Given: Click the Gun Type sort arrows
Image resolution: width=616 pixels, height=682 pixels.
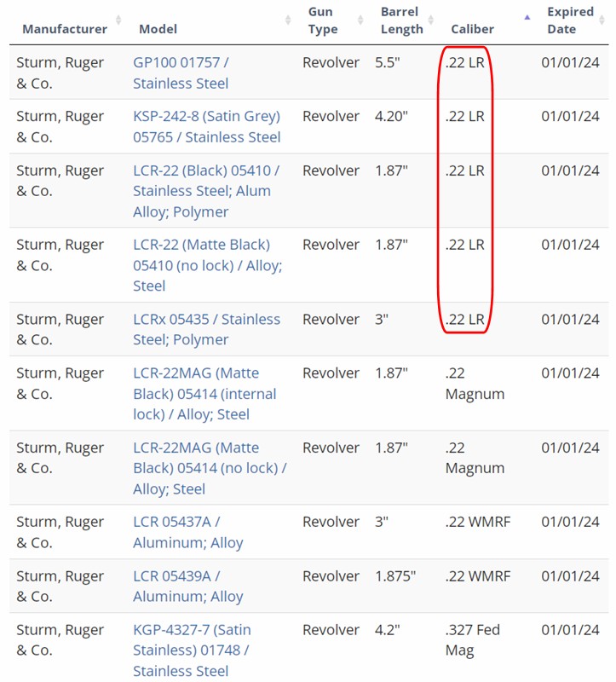Looking at the screenshot, I should click(360, 20).
